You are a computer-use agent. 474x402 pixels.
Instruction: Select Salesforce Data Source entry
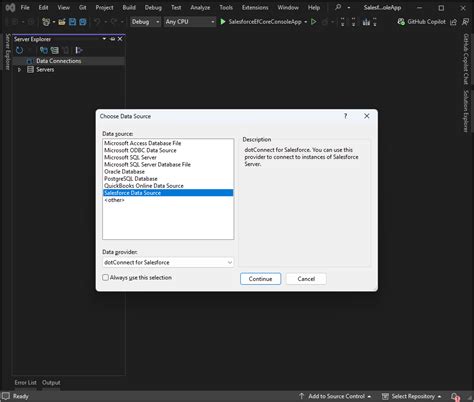pyautogui.click(x=168, y=193)
